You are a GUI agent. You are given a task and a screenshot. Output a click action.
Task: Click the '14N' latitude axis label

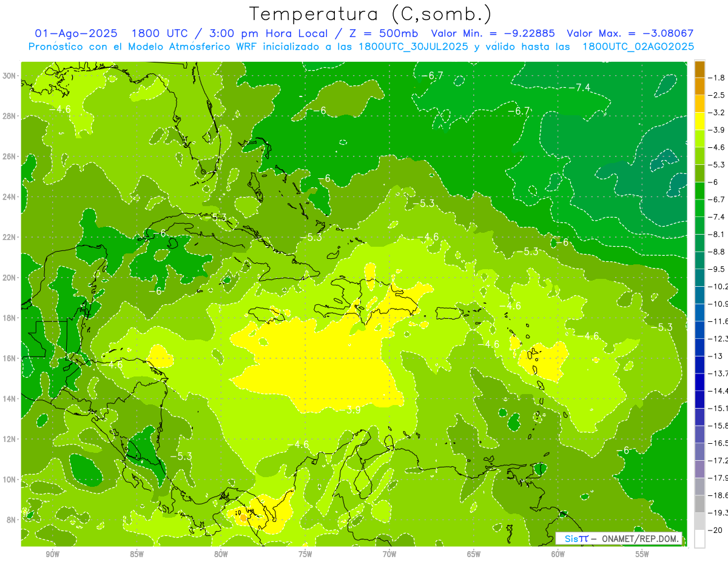click(10, 398)
